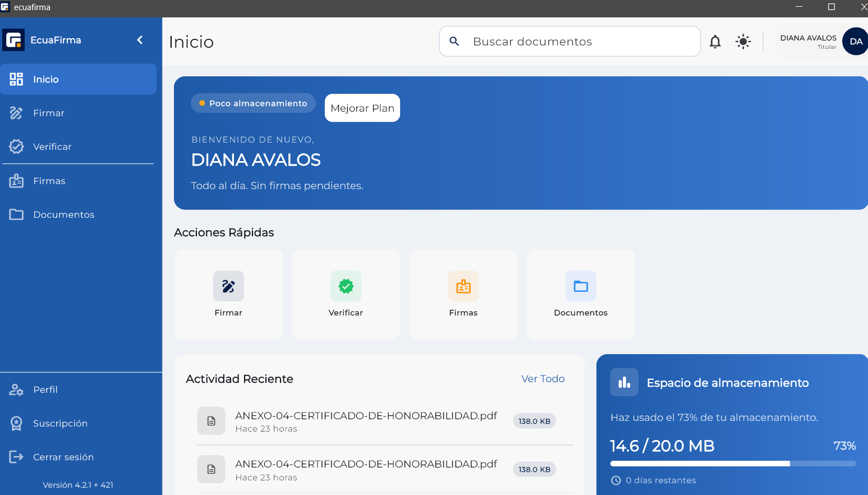Toggle the light/dark theme sun icon
This screenshot has height=495, width=868.
pyautogui.click(x=743, y=42)
